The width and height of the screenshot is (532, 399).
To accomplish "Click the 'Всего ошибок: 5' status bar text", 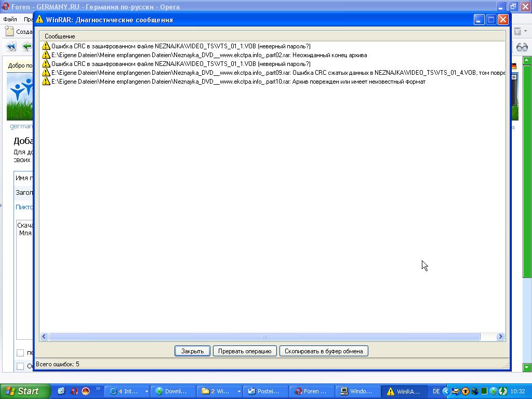I will pos(57,364).
